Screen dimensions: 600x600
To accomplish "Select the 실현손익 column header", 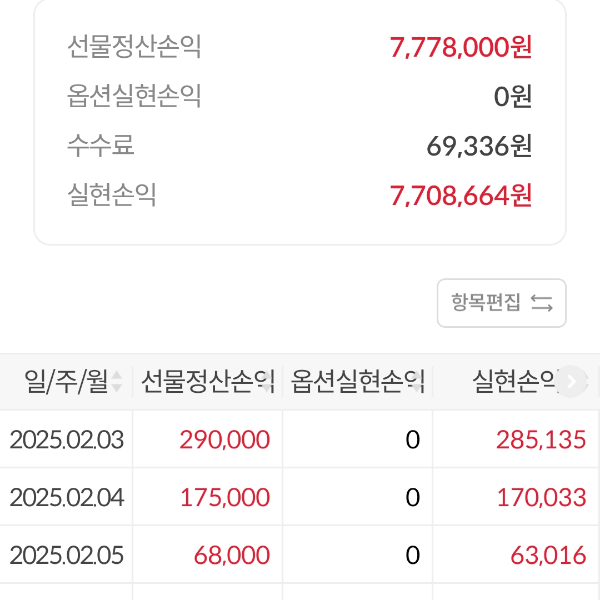I will coord(514,381).
